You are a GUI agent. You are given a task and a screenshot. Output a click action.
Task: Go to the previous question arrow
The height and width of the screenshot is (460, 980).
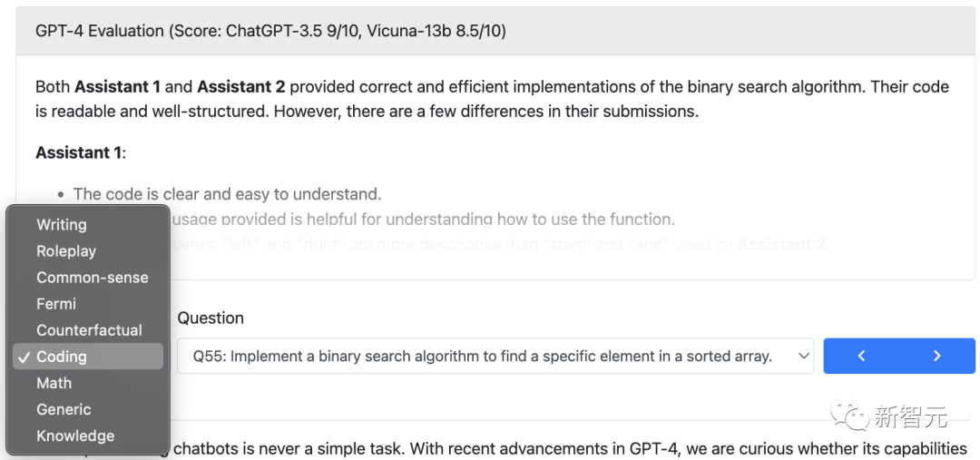click(x=861, y=357)
